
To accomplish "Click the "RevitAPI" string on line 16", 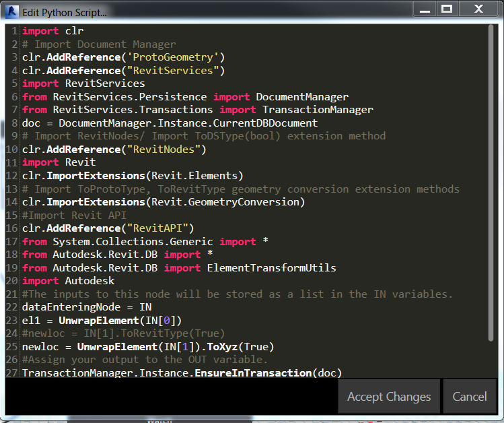I will point(157,228).
